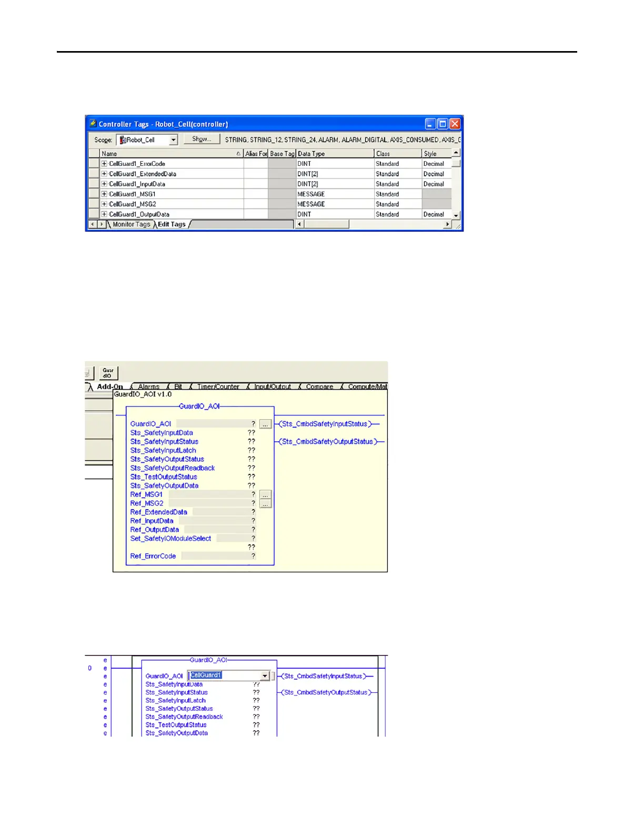644x834 pixels.
Task: Expand the CellGuard1_ErrorCode tag
Action: tap(104, 164)
